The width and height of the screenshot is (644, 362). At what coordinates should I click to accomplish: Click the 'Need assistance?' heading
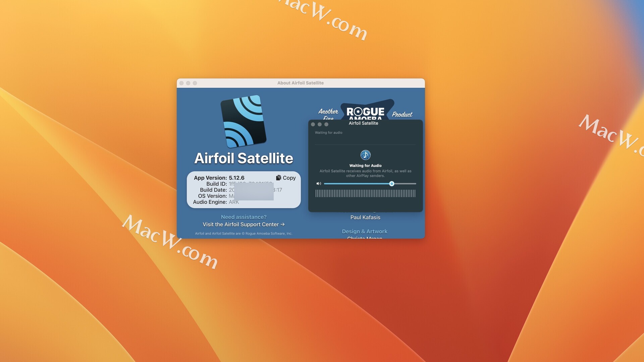coord(244,217)
